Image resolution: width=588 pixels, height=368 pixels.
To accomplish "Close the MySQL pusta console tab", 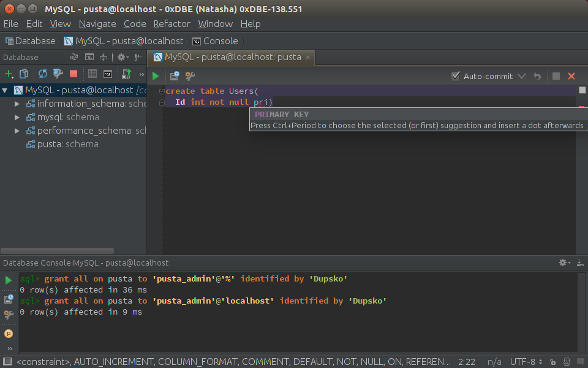I will 308,57.
